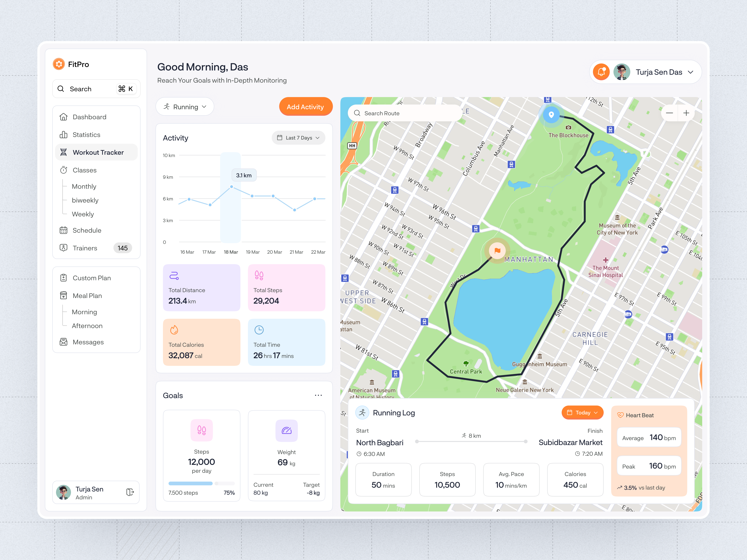Viewport: 747px width, 560px height.
Task: Click the Trainers 145 count badge
Action: point(123,248)
